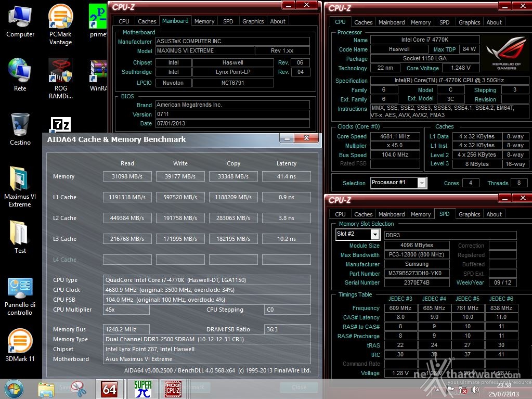Viewport: 532px width, 399px height.
Task: Open the Test folder on the desktop
Action: click(20, 237)
